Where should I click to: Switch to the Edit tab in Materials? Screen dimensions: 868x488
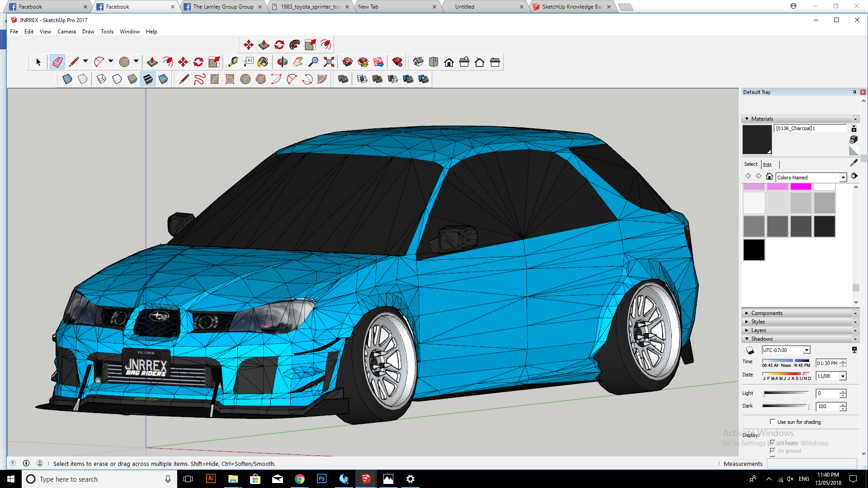[x=768, y=164]
